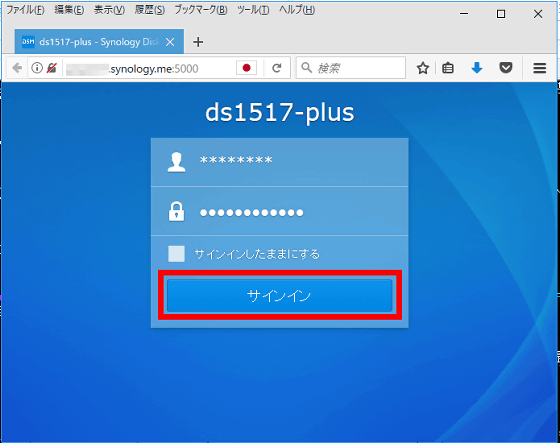Image resolution: width=560 pixels, height=443 pixels.
Task: Open a new tab with the plus icon
Action: coord(198,42)
